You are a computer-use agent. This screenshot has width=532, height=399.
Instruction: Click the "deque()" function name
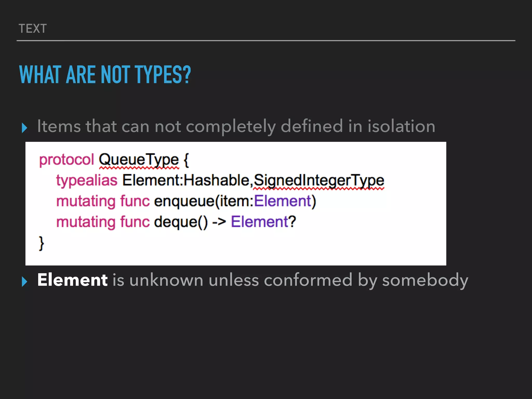(181, 222)
